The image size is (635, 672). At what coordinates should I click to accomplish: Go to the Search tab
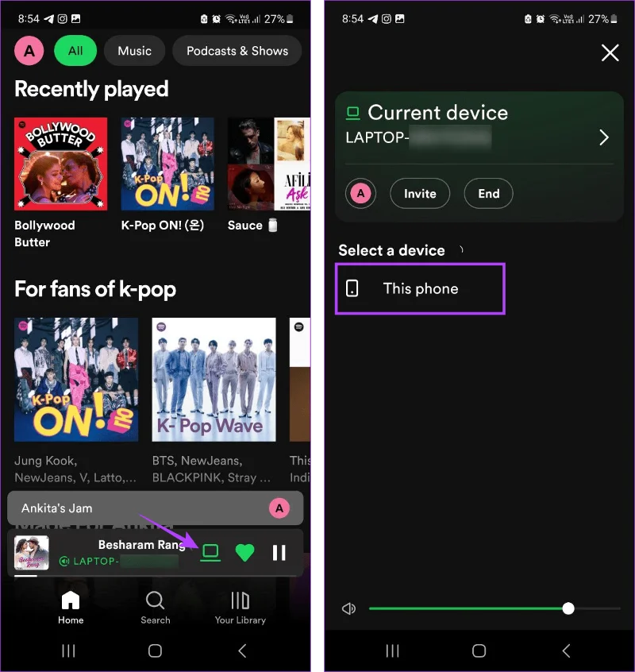(x=156, y=608)
